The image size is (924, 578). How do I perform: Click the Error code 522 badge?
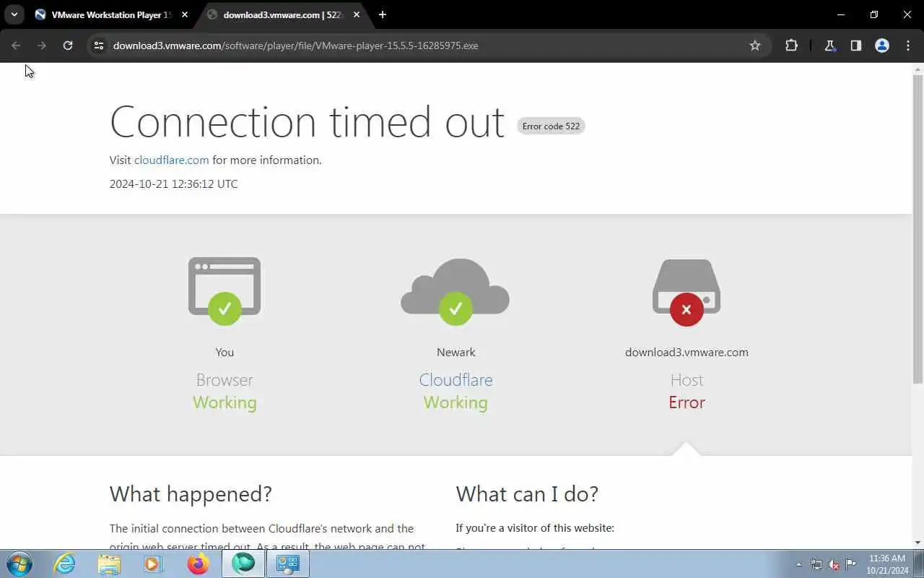coord(551,126)
